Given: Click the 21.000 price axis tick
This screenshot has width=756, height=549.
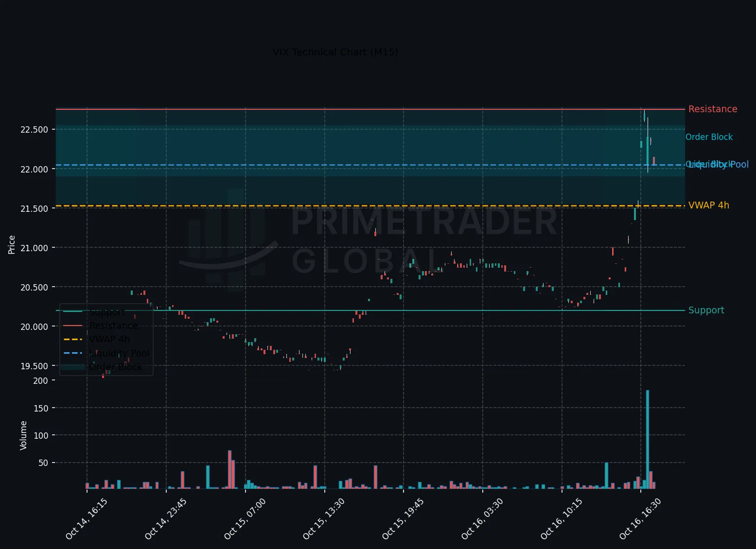Looking at the screenshot, I should point(34,248).
